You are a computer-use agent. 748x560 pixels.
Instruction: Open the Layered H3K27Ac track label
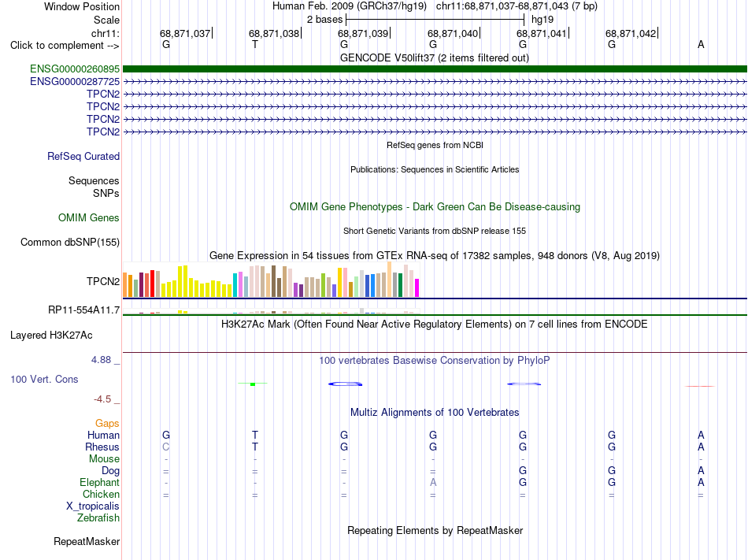(51, 336)
